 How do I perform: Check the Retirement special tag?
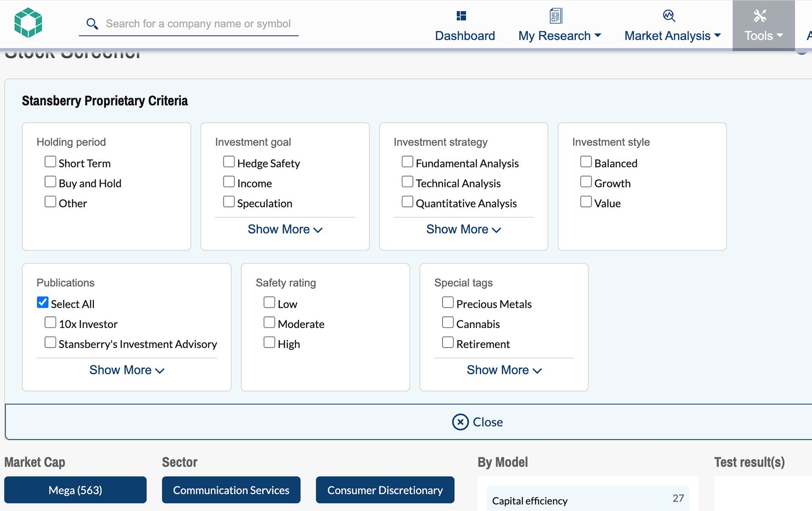(x=448, y=342)
